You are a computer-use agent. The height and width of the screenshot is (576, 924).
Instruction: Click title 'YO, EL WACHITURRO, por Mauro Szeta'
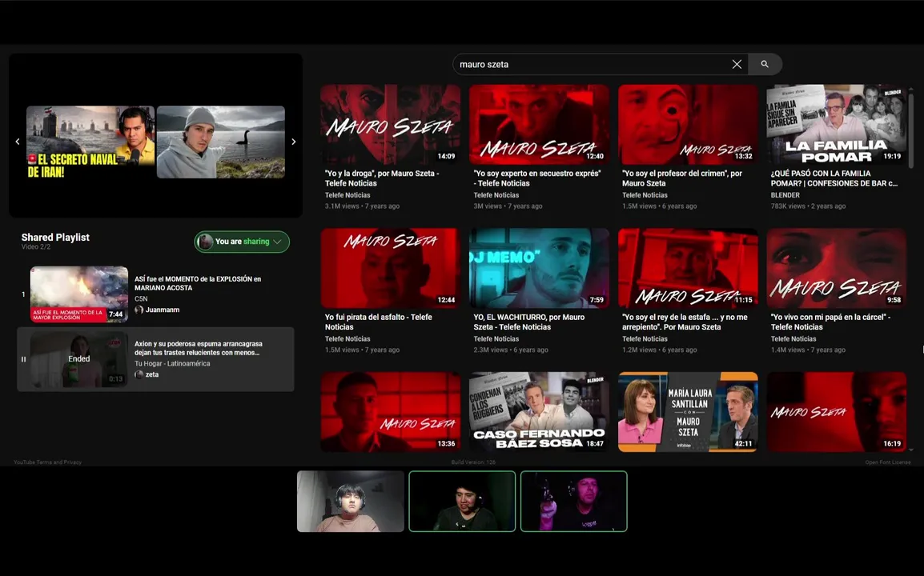coord(529,322)
